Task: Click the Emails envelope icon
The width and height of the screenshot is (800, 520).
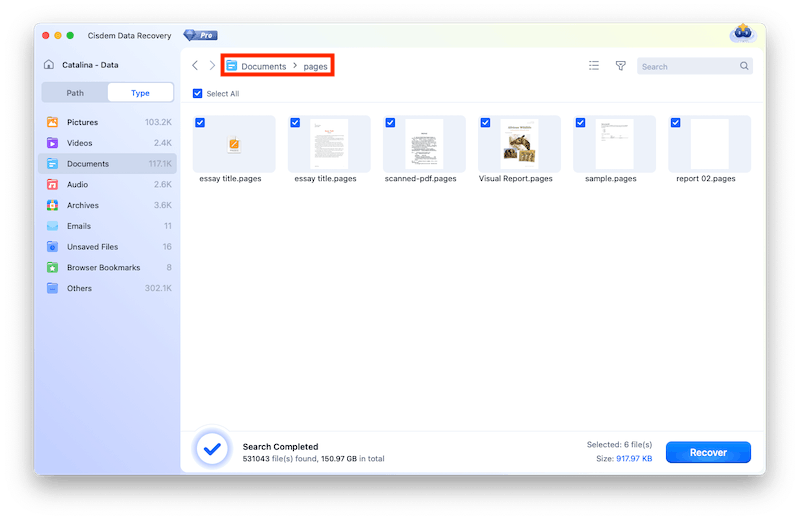Action: 52,226
